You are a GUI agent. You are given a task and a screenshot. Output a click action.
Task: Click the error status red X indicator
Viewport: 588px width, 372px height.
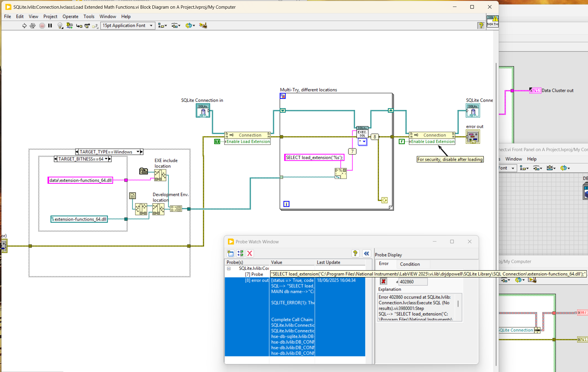(x=383, y=281)
